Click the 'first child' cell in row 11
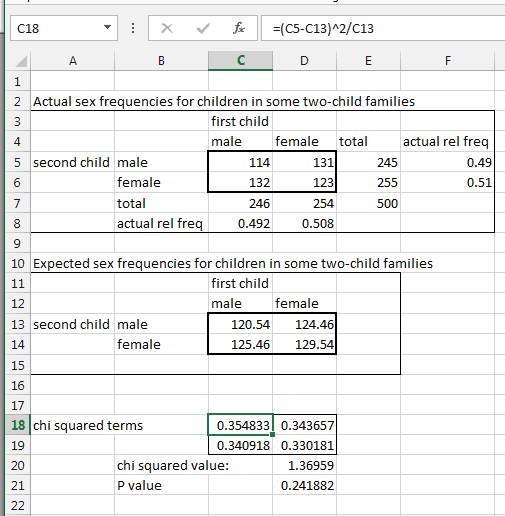This screenshot has width=505, height=516. [240, 283]
